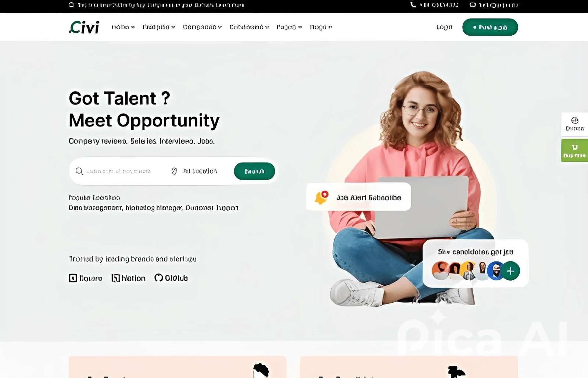This screenshot has width=588, height=378.
Task: Expand the Candidates menu dropdown
Action: pyautogui.click(x=249, y=27)
